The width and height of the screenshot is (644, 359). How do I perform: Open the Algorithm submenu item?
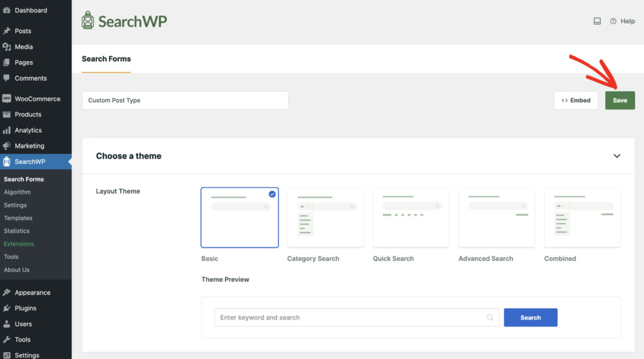pyautogui.click(x=18, y=192)
